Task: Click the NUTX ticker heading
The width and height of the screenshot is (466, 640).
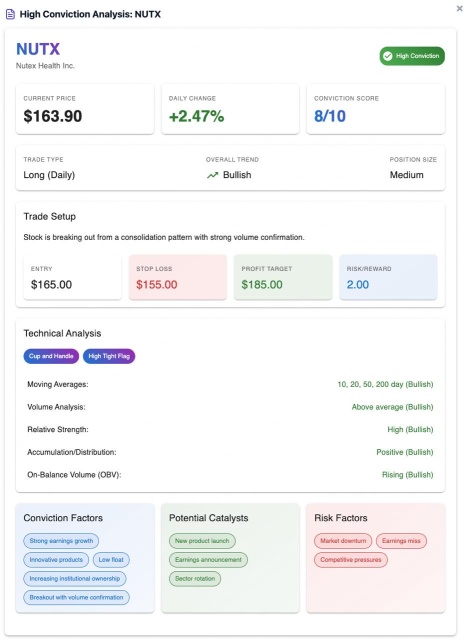Action: (x=38, y=49)
